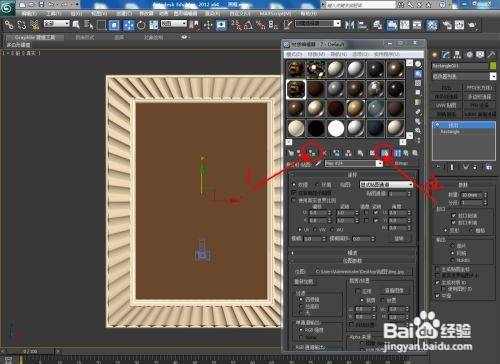Click Go to Parent icon
Screen dimensions: 500x364
point(406,153)
